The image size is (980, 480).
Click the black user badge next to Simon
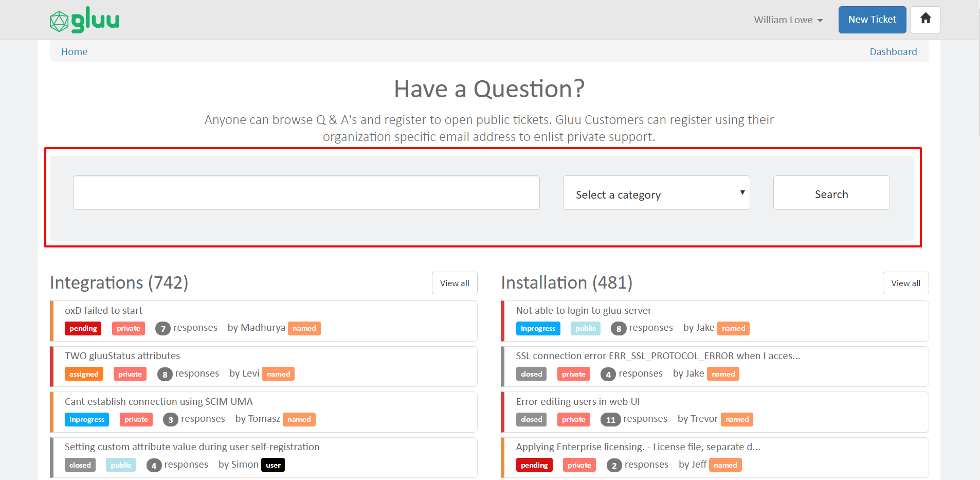[273, 465]
